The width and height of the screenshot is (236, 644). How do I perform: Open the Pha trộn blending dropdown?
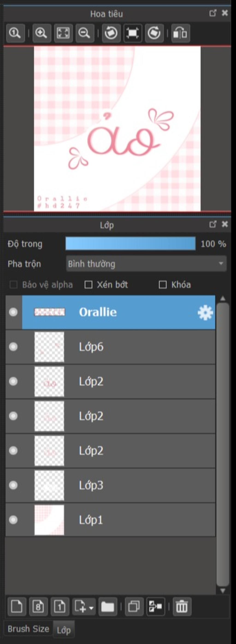click(146, 263)
